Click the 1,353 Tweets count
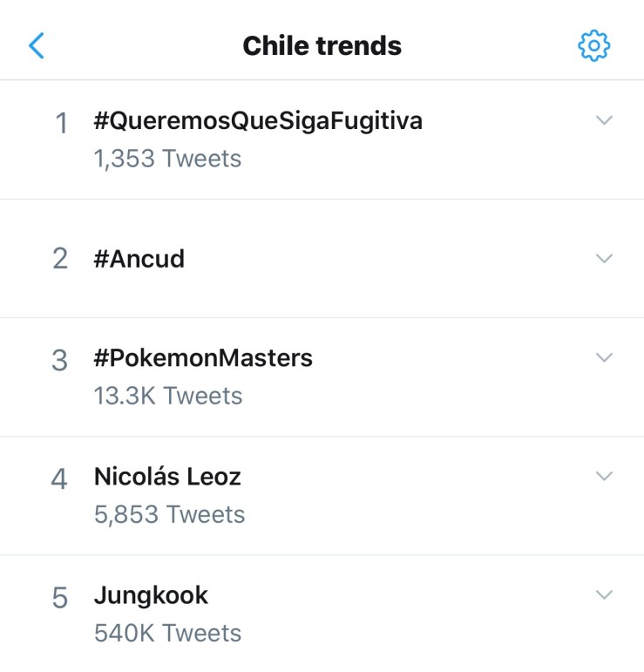This screenshot has width=644, height=672. coord(167,159)
